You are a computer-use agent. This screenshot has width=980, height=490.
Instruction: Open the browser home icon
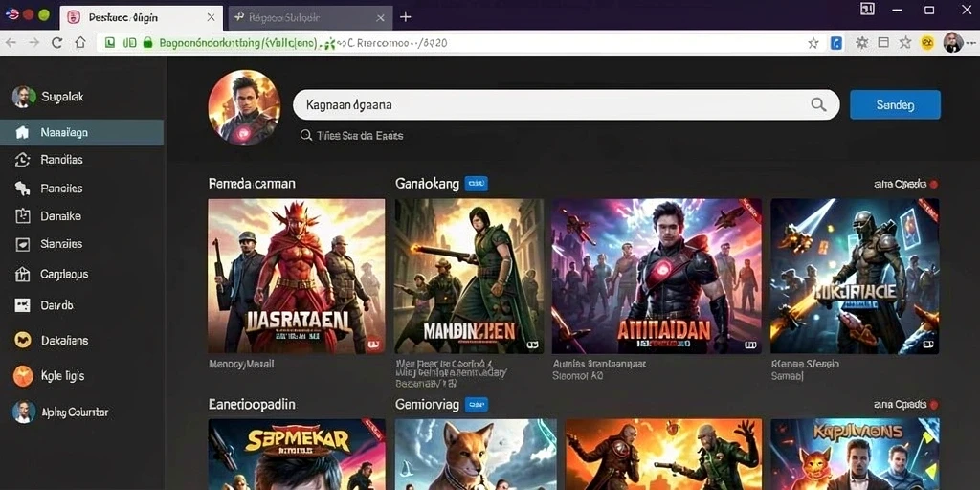80,42
